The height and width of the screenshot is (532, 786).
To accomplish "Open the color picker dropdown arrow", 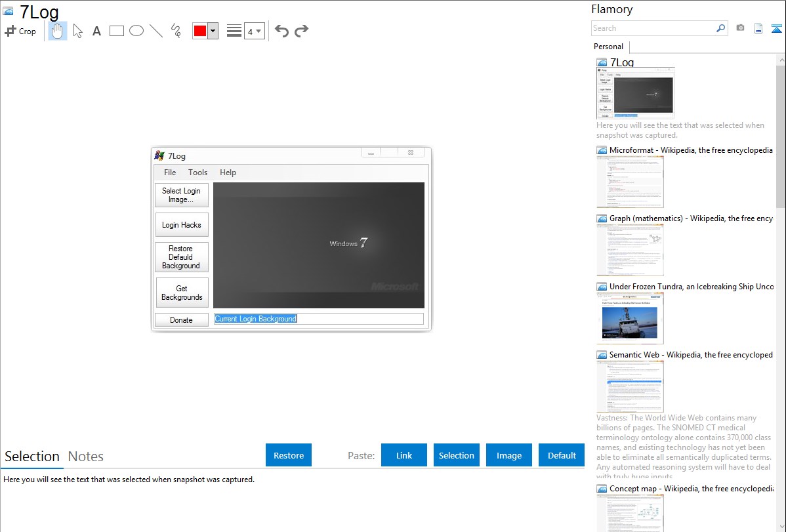I will [x=213, y=31].
